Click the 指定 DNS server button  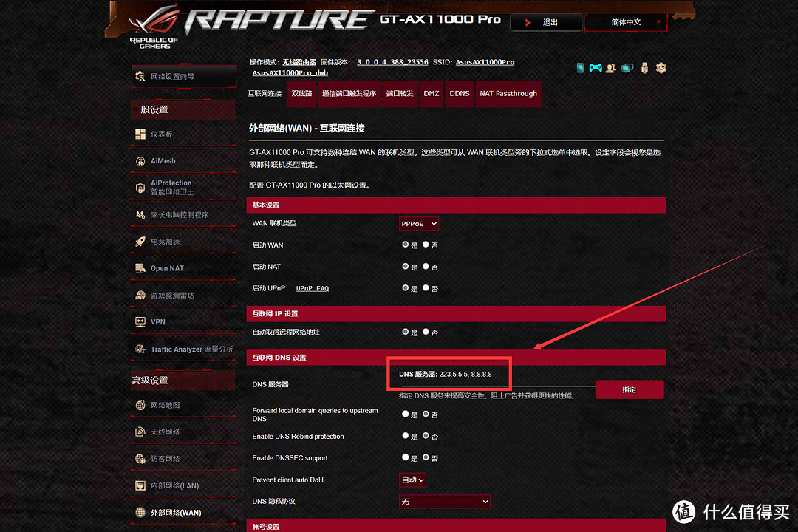[629, 389]
